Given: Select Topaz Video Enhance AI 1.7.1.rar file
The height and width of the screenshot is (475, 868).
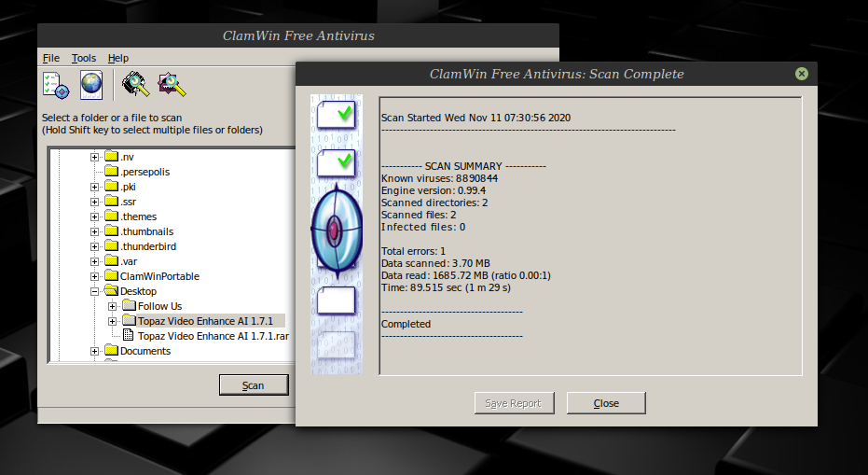Looking at the screenshot, I should (x=214, y=337).
